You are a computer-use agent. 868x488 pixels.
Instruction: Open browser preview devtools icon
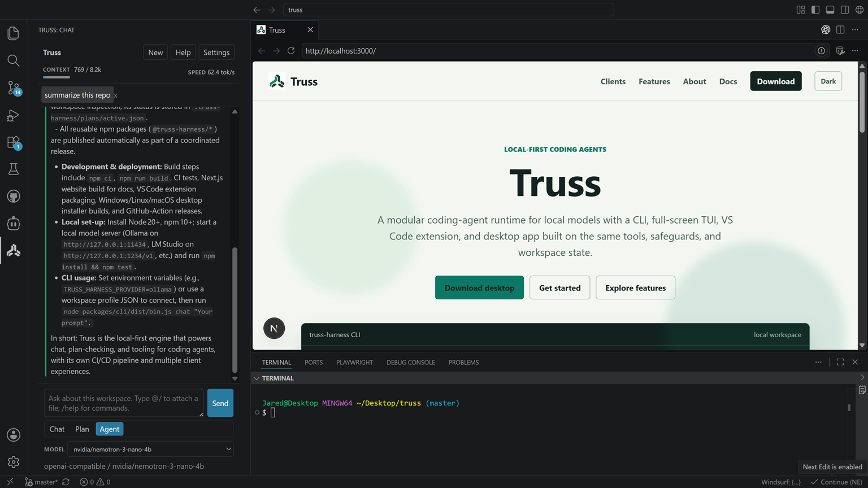840,51
